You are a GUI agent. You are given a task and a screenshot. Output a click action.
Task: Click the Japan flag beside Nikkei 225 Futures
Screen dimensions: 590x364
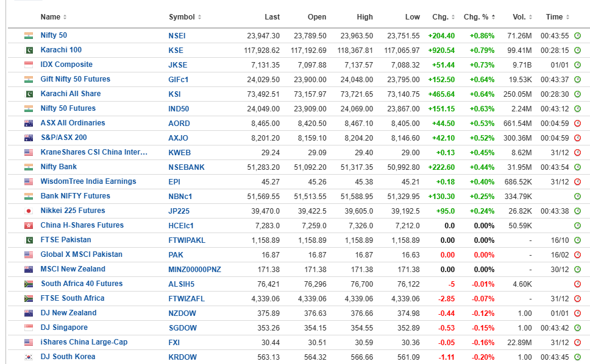[29, 211]
